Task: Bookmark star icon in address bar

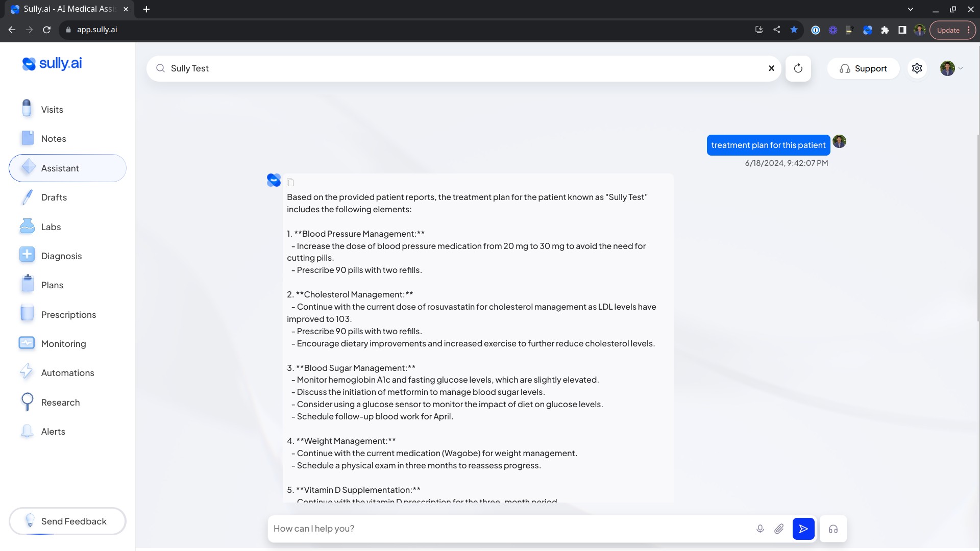Action: coord(794,30)
